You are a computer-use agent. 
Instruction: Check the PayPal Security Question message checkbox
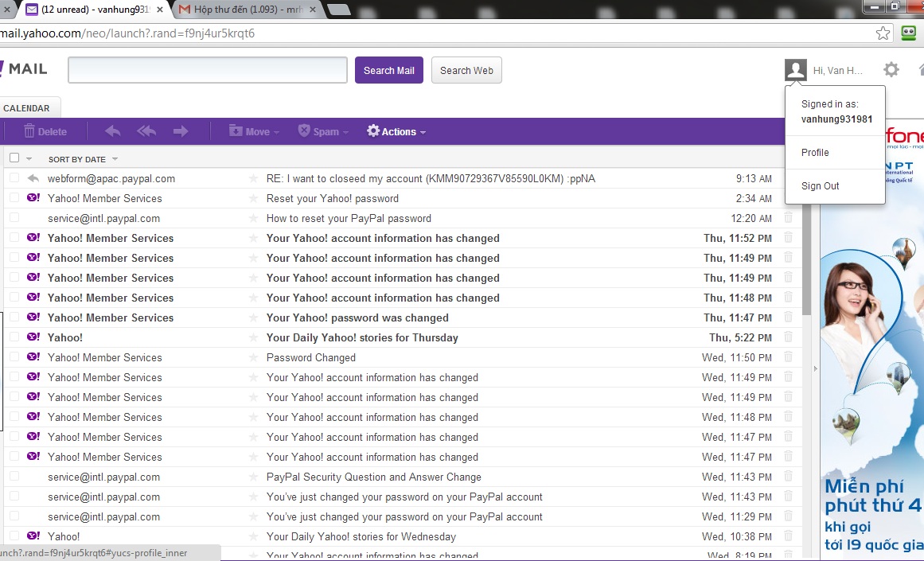click(14, 476)
